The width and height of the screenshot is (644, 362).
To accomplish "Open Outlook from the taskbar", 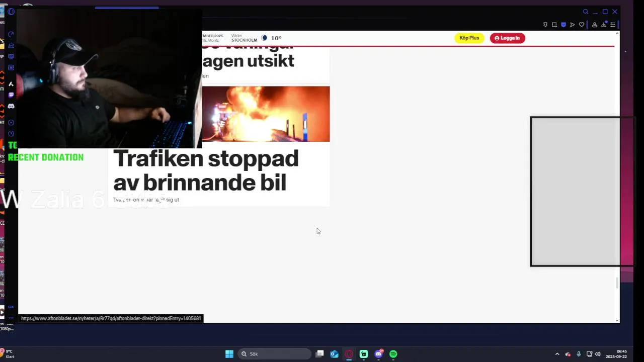I will click(x=334, y=354).
